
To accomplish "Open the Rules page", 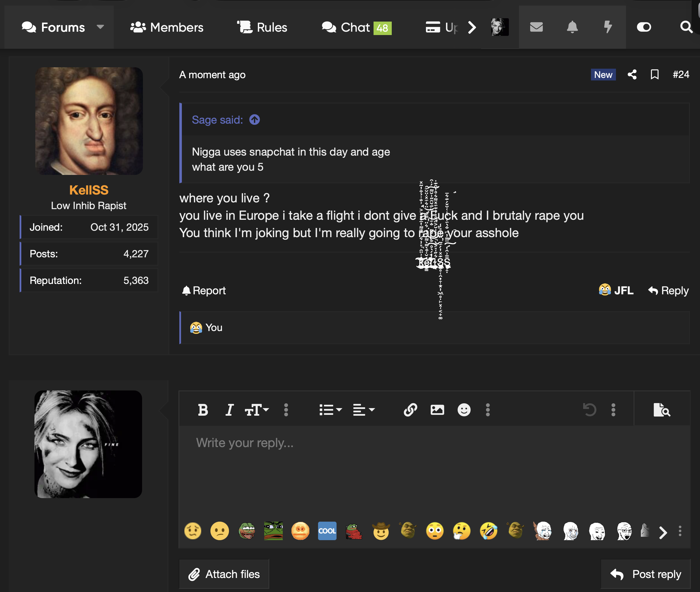I will point(262,27).
